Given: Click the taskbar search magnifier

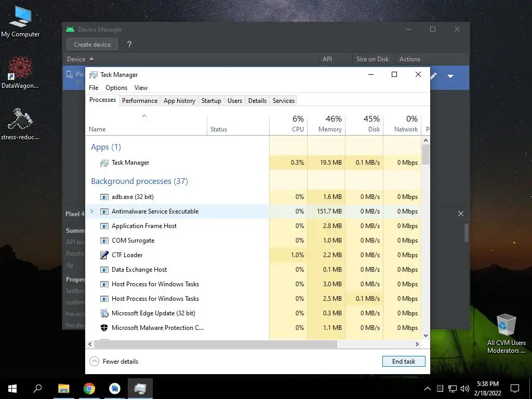Looking at the screenshot, I should point(37,389).
